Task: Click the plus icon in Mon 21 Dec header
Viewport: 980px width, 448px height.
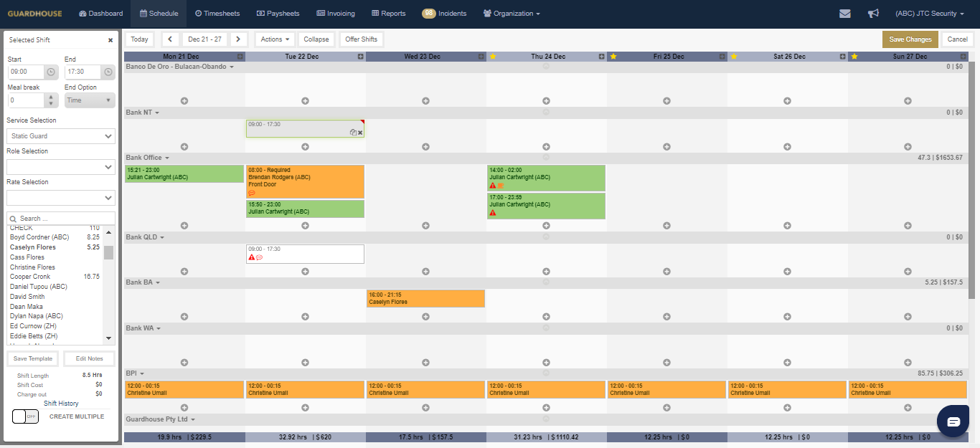Action: [240, 57]
